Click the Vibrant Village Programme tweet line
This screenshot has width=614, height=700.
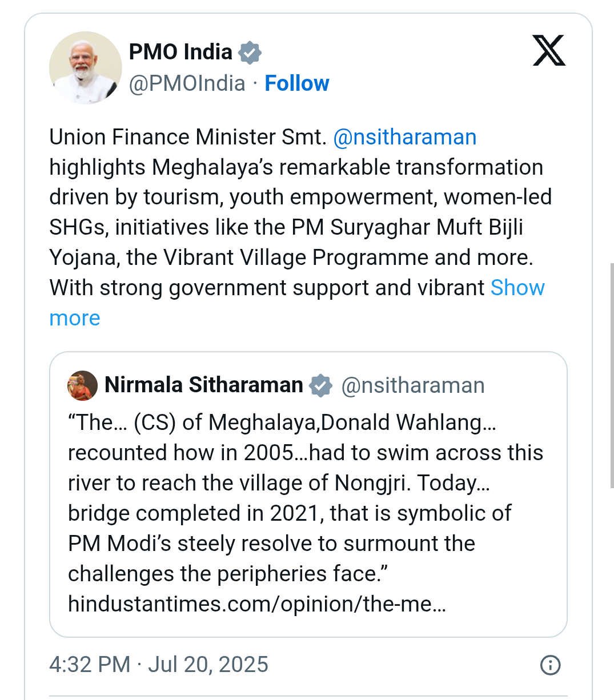point(291,258)
